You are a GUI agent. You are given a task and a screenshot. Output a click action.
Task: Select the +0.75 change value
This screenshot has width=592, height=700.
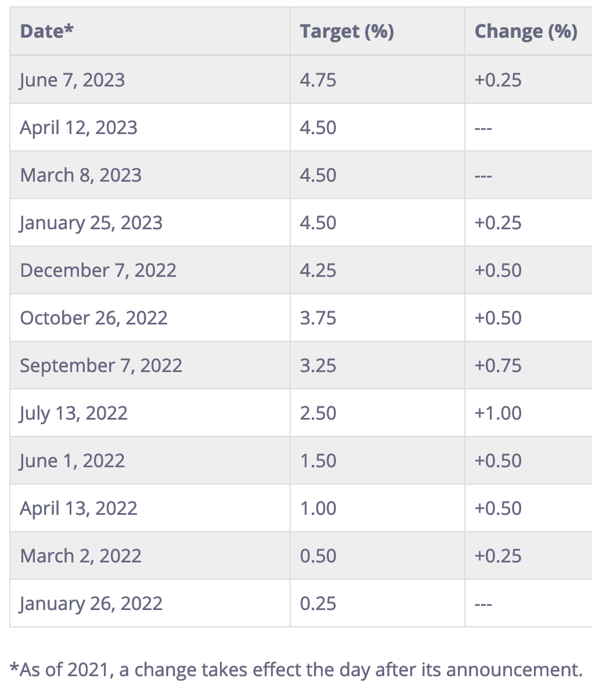498,366
